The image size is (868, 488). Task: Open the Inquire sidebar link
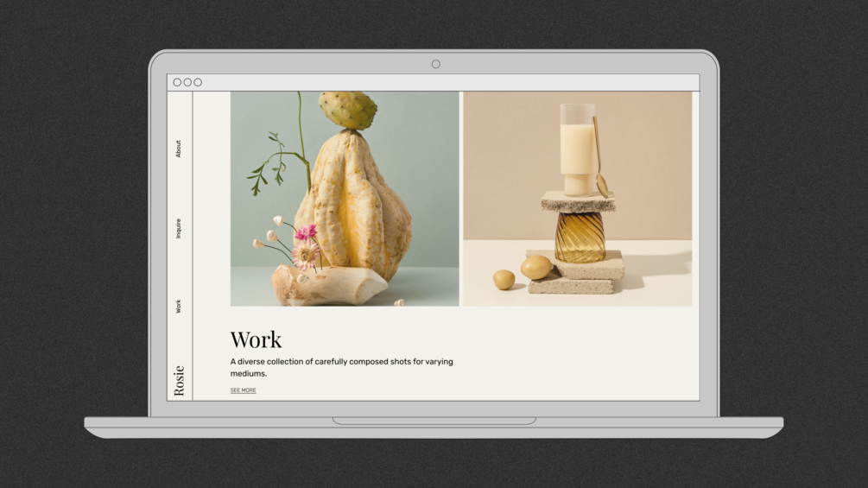[x=178, y=229]
